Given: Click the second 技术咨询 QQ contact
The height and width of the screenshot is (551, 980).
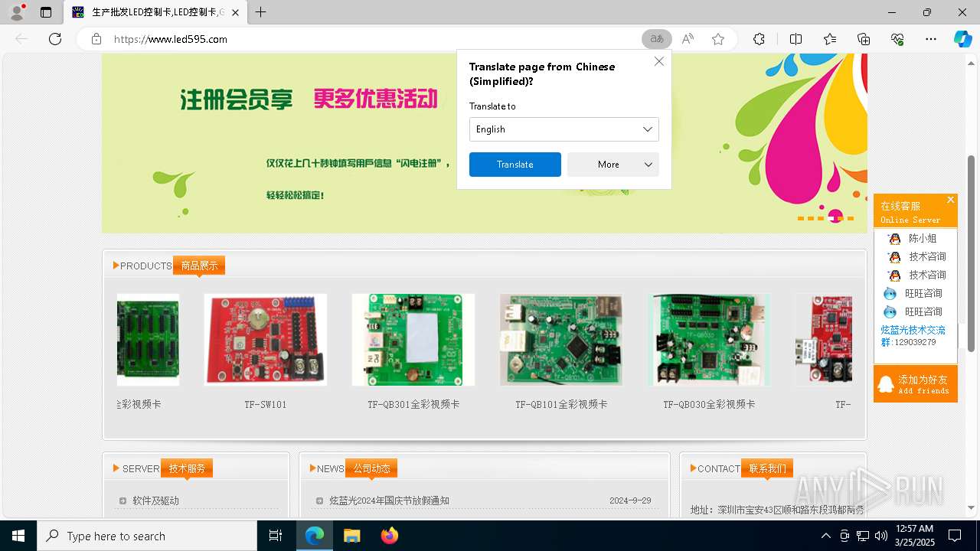Looking at the screenshot, I should click(x=917, y=275).
